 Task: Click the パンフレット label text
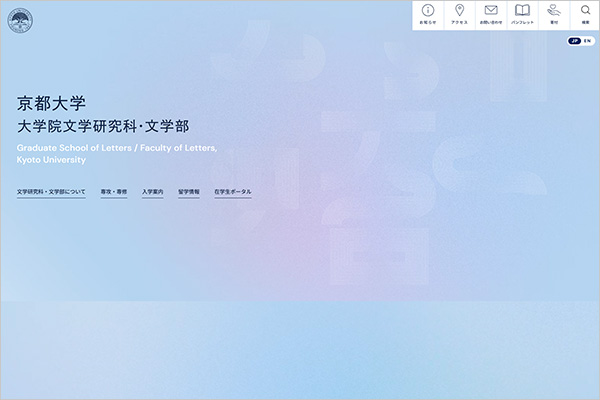(x=522, y=22)
